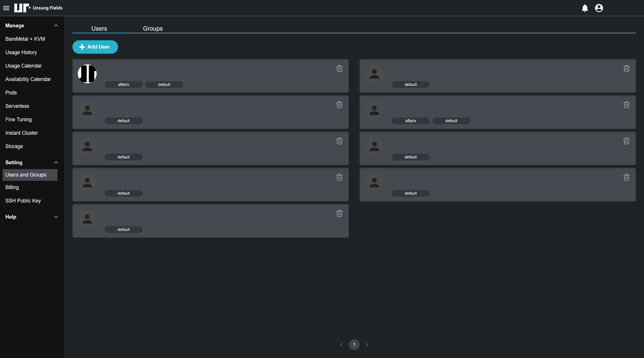Switch to the Groups tab
The image size is (644, 358).
coord(153,28)
